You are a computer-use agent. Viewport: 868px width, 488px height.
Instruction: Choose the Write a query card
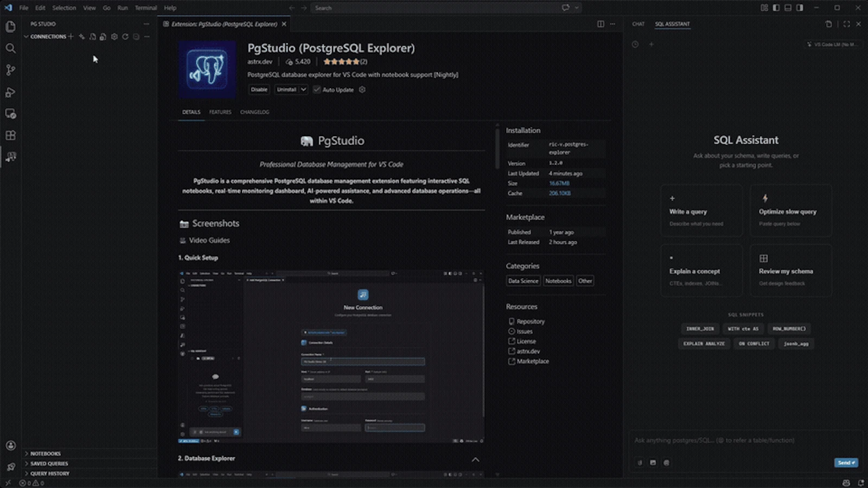(701, 210)
